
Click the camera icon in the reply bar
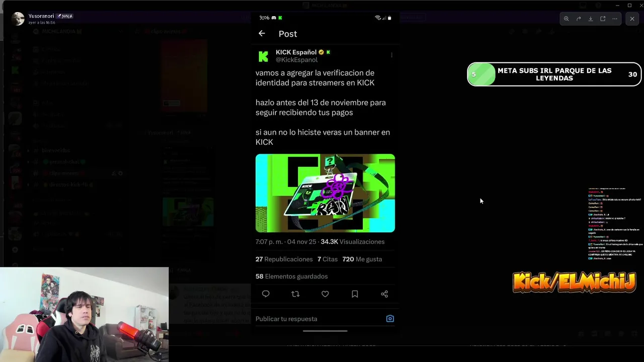(x=390, y=319)
